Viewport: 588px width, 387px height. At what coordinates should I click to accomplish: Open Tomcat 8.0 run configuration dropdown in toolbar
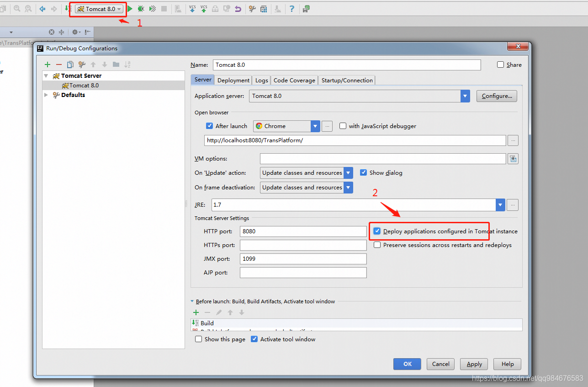pos(99,9)
